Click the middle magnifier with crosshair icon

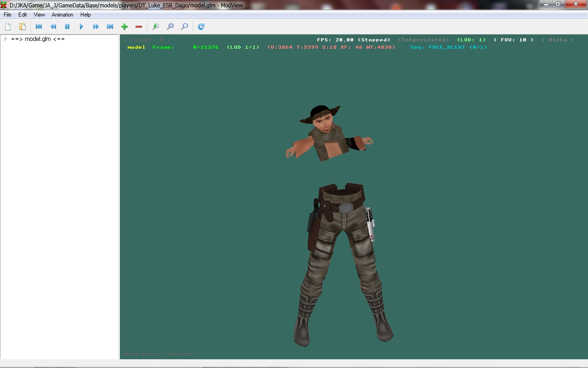click(x=170, y=27)
